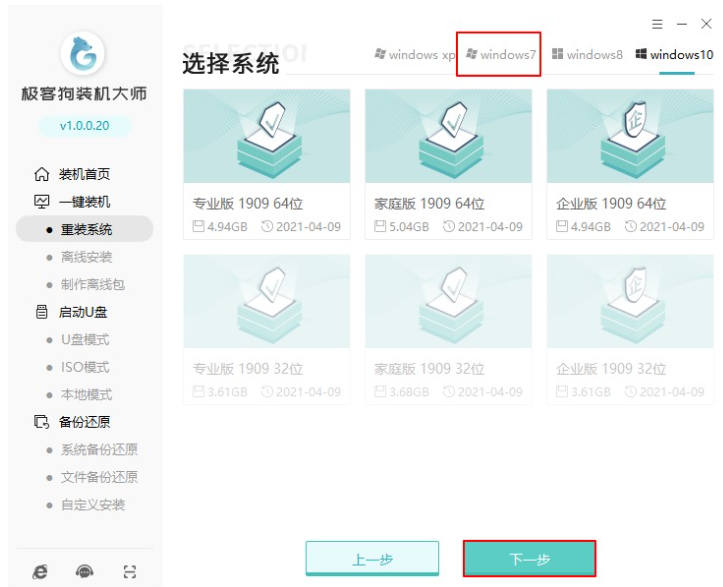Viewport: 723px width, 587px height.
Task: Click the 极客狗装机大师 app title
Action: pyautogui.click(x=84, y=94)
